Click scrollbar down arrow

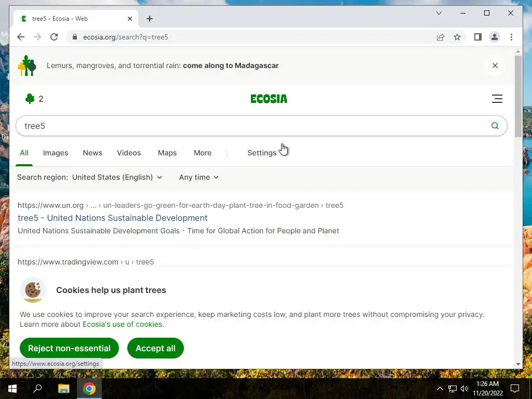pos(518,364)
